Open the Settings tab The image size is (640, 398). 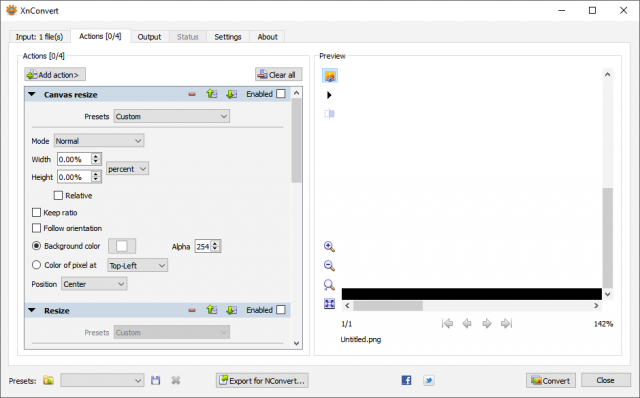pyautogui.click(x=228, y=37)
